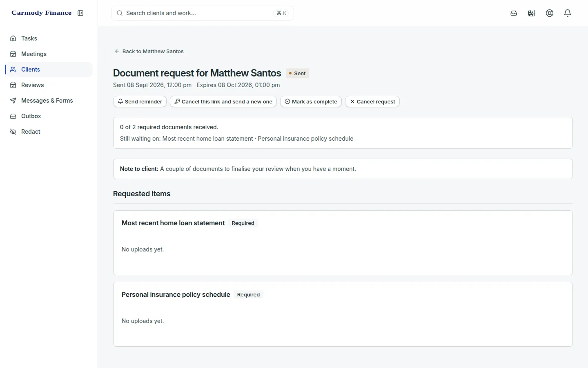Mark the request as complete

[311, 101]
